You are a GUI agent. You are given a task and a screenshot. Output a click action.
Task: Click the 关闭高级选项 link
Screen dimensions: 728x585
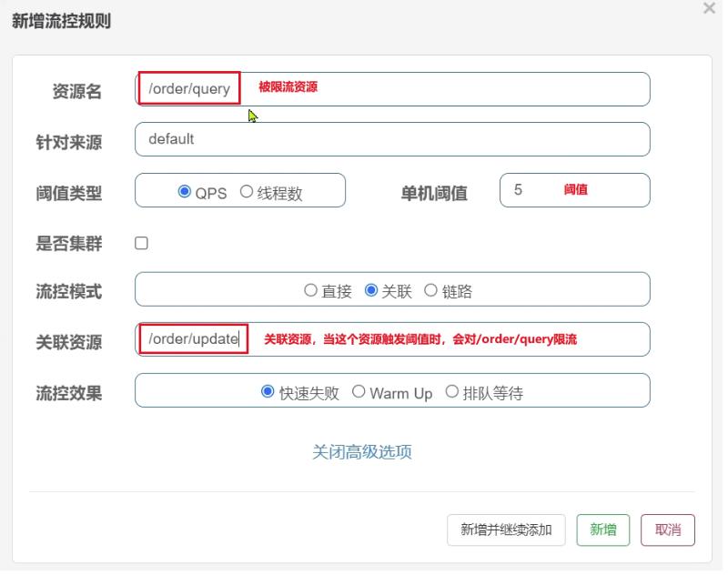362,452
